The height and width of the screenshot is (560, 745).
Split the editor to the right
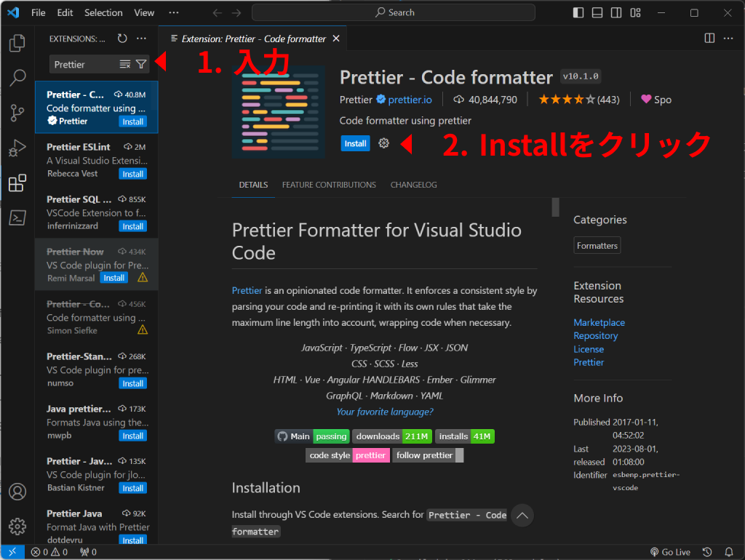[709, 38]
